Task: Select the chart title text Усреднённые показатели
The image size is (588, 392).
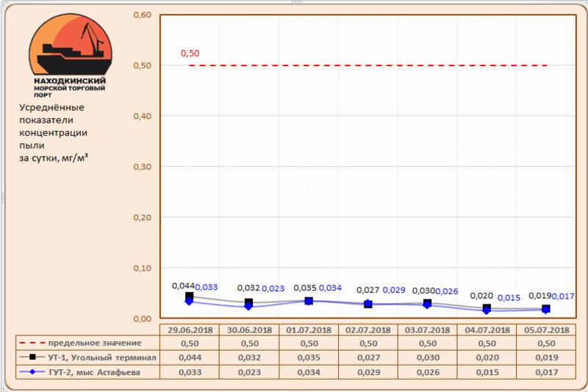Action: coord(50,114)
